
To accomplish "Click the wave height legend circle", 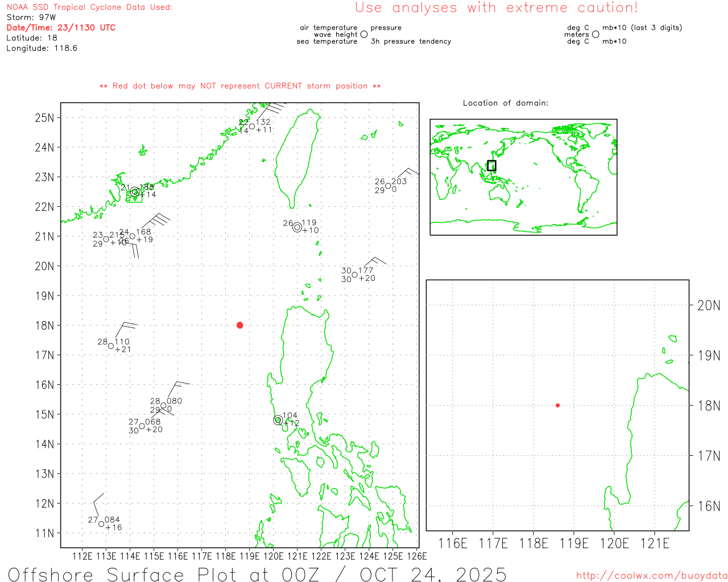I will click(x=364, y=35).
